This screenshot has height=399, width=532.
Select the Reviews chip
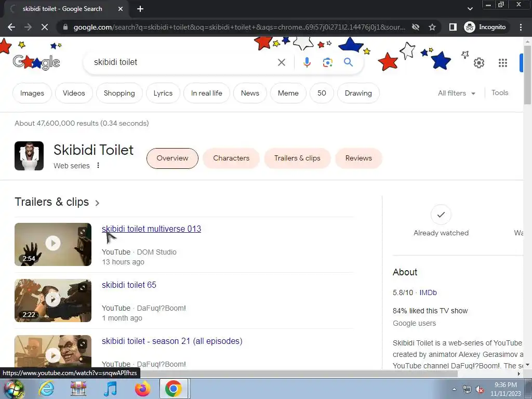click(x=358, y=158)
